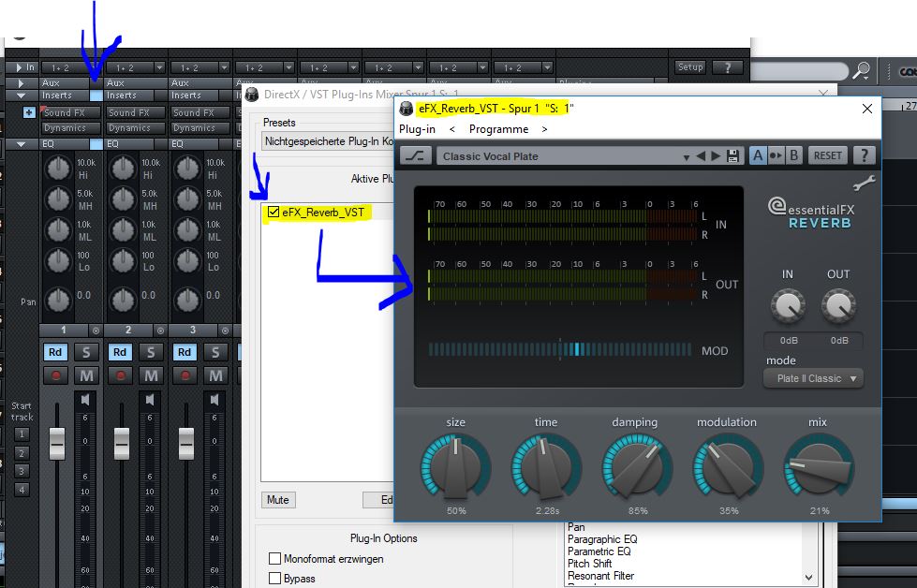This screenshot has width=917, height=588.
Task: Uncheck the eFX_Reverb_VST plug-in checkbox
Action: click(274, 213)
